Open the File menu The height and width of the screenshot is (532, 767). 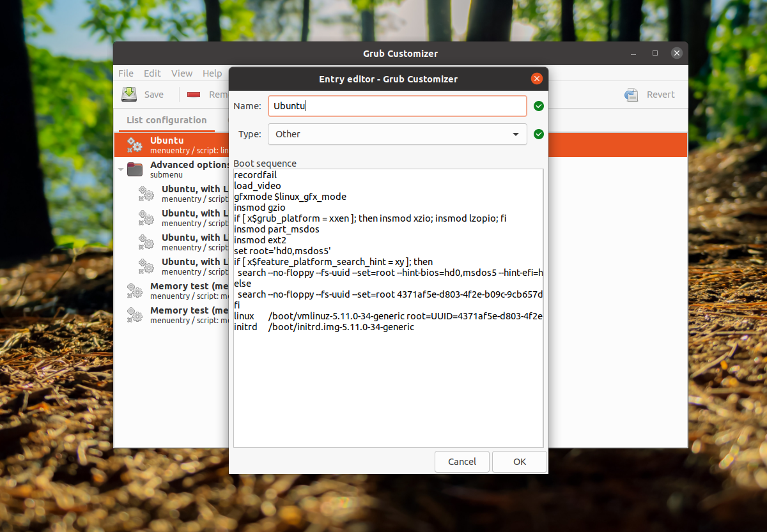pos(126,73)
